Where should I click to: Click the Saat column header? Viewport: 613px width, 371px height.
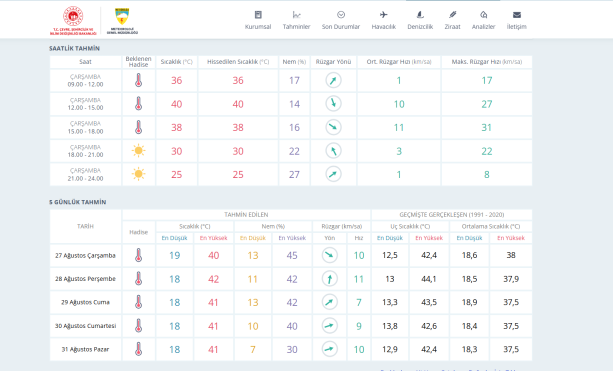[85, 62]
